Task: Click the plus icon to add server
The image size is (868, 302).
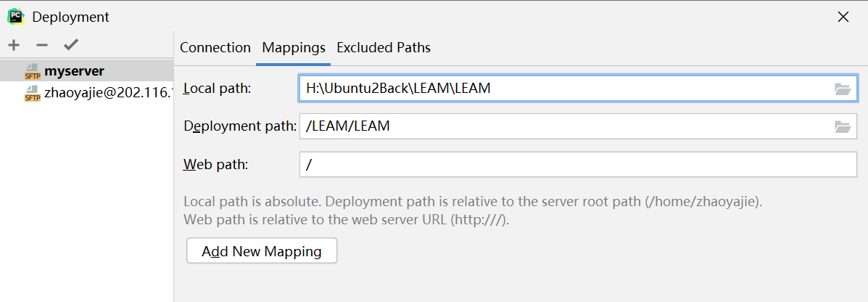Action: tap(14, 45)
